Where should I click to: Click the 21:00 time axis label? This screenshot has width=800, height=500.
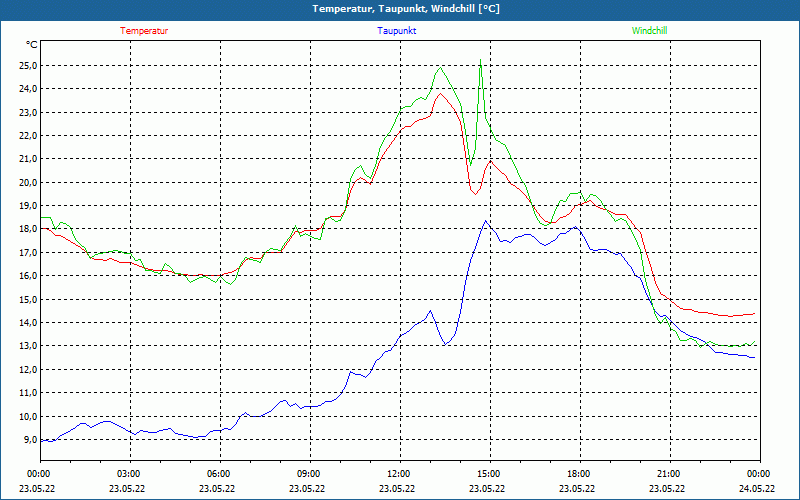point(670,474)
